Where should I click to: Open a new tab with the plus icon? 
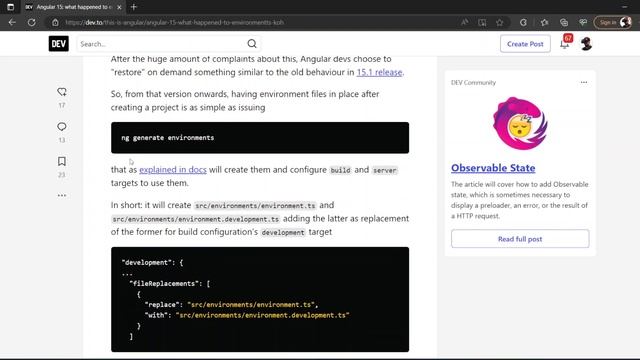133,7
